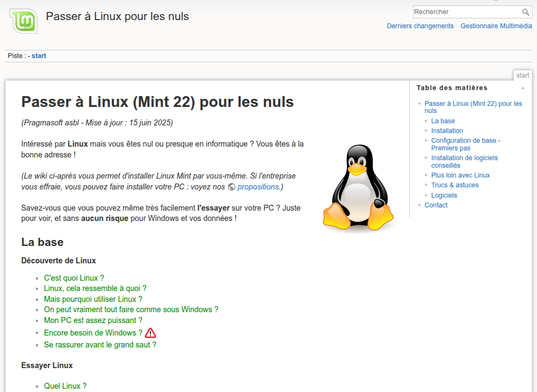Open Encore besoin de Windows ? link

point(93,333)
